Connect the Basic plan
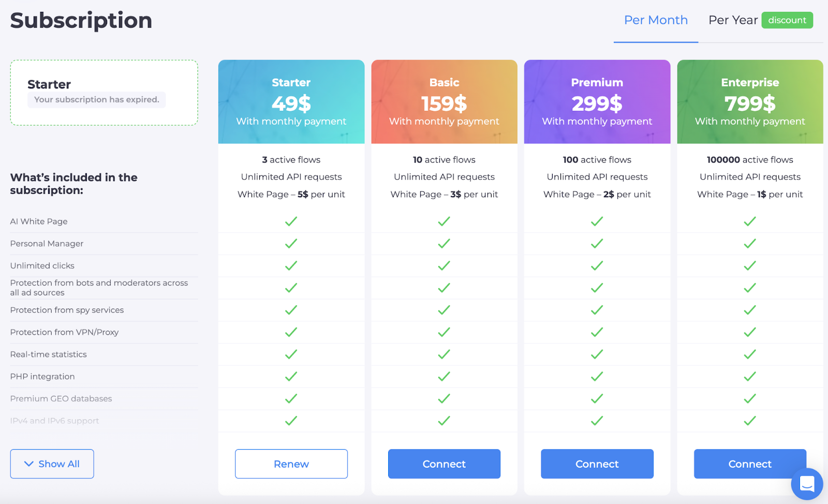Image resolution: width=828 pixels, height=504 pixels. [444, 464]
